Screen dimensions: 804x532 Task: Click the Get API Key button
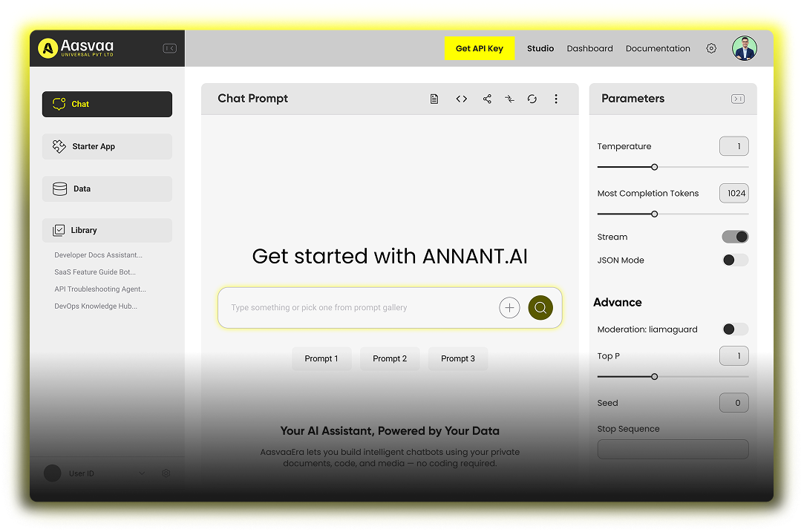pos(479,48)
